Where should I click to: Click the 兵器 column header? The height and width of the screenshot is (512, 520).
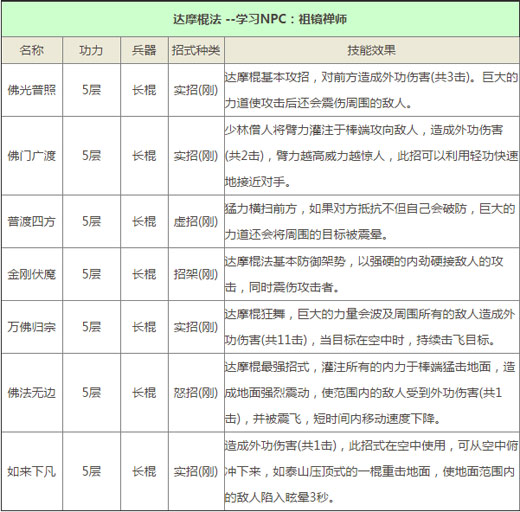coord(144,50)
